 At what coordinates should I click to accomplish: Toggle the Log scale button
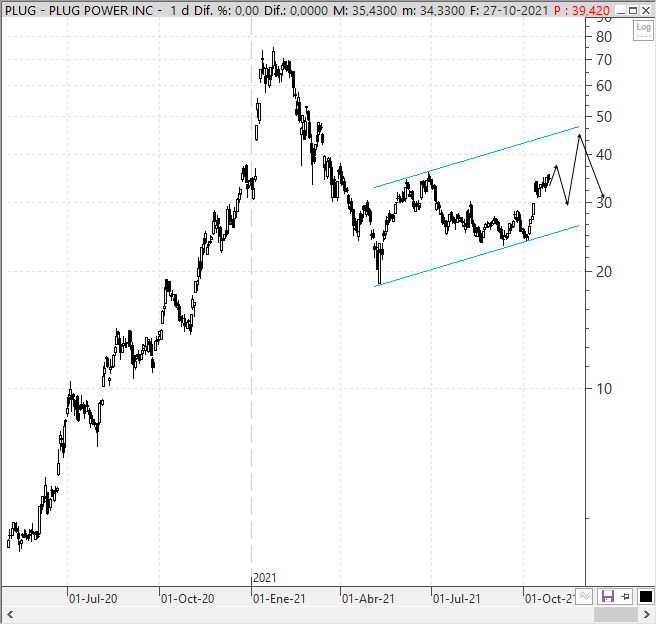(x=643, y=30)
